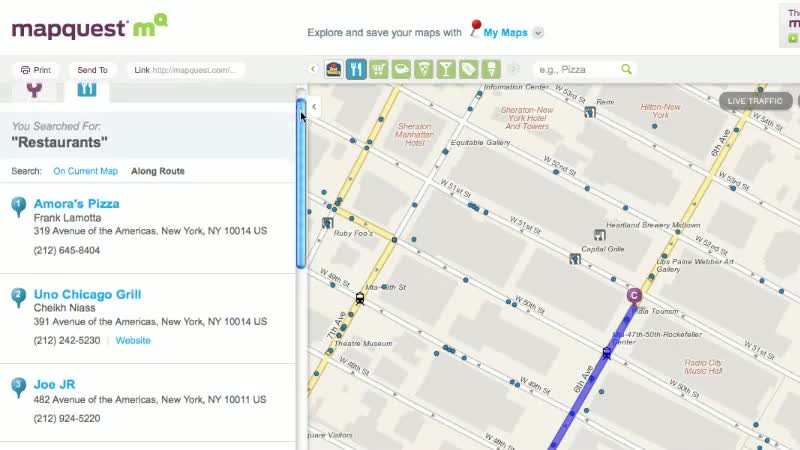Image resolution: width=800 pixels, height=450 pixels.
Task: Click the results list scrollbar thumb
Action: (x=301, y=184)
